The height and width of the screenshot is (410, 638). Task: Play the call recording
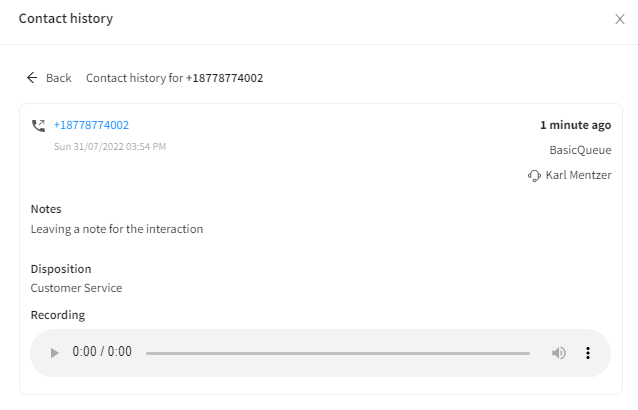click(x=55, y=353)
